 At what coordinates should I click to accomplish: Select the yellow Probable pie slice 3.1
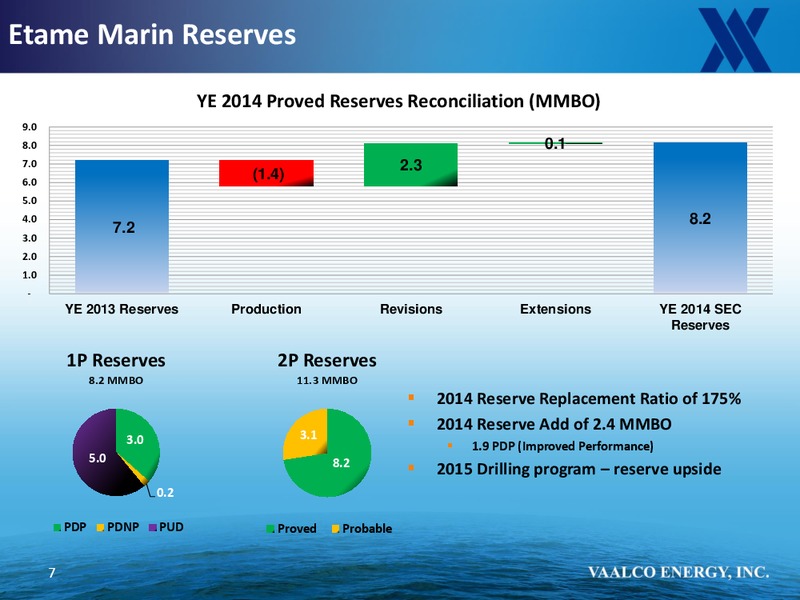click(x=308, y=435)
